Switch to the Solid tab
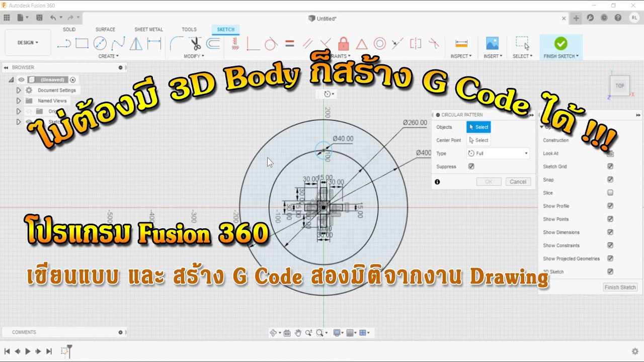Viewport: 644px width, 362px height. click(69, 30)
